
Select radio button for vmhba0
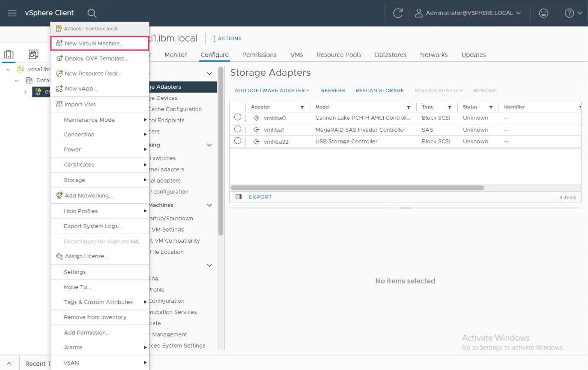point(238,117)
